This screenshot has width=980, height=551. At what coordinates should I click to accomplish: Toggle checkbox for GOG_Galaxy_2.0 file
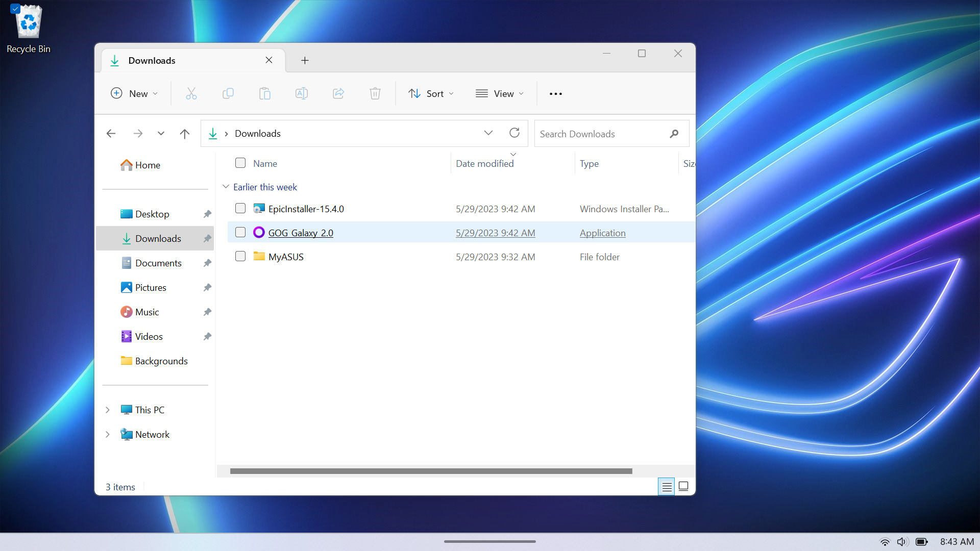[240, 232]
